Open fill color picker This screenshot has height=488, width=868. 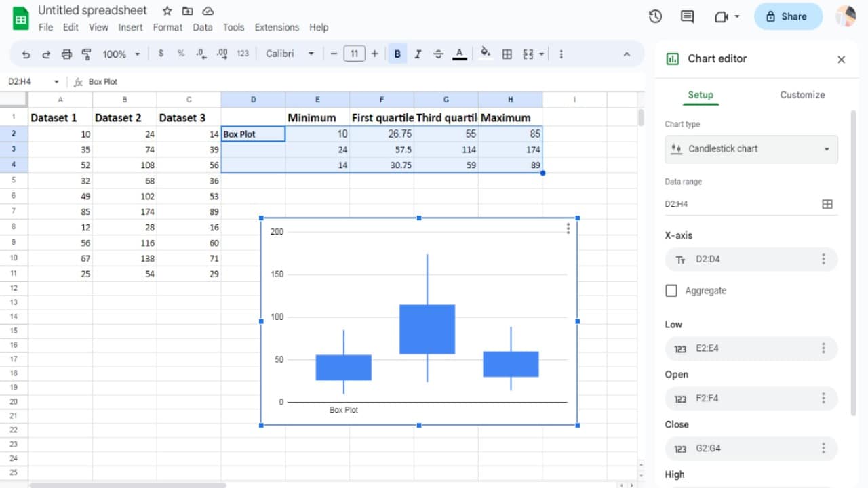point(486,53)
